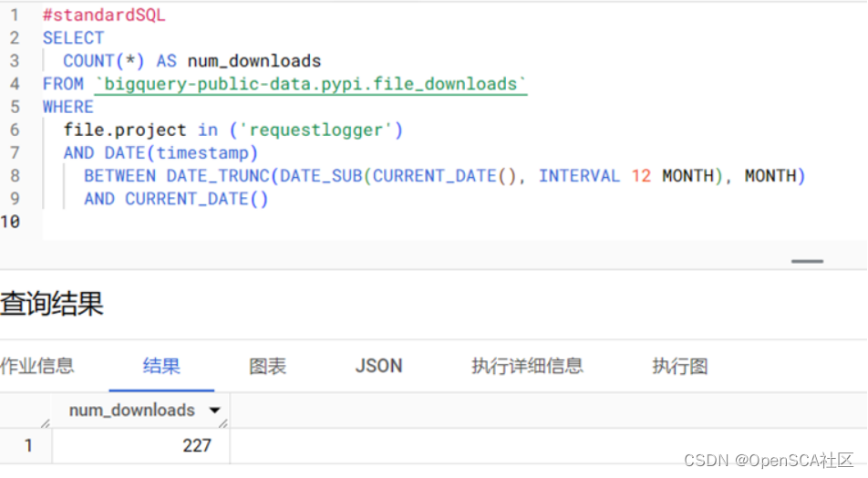Select the result value 227
This screenshot has height=478, width=868.
click(x=197, y=445)
